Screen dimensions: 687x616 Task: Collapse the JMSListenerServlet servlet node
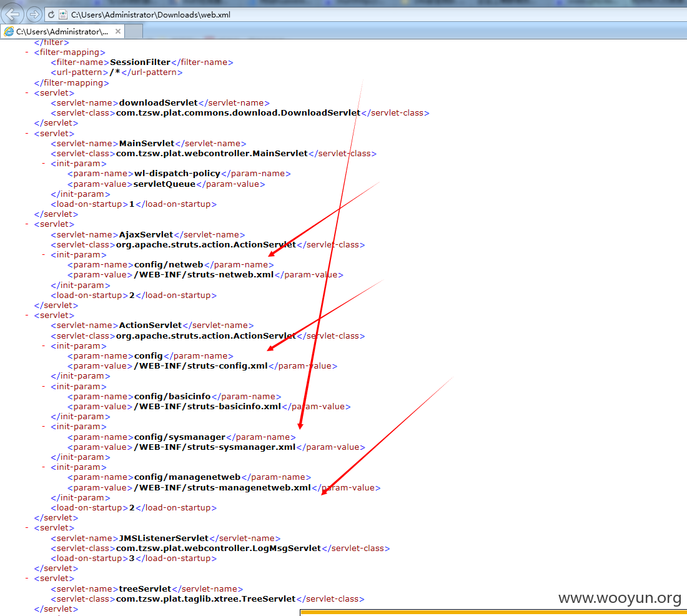tap(27, 528)
